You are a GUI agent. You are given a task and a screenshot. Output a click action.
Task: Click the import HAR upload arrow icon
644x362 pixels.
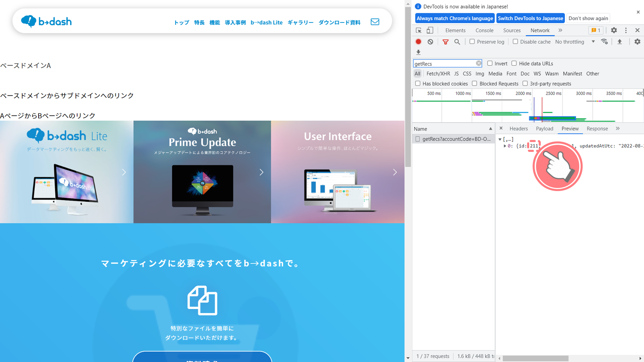tap(620, 42)
